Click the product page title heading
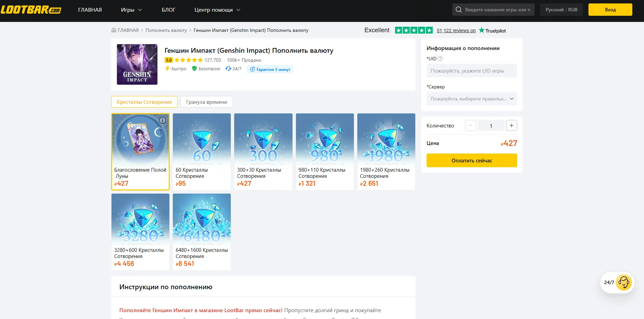 tap(249, 50)
